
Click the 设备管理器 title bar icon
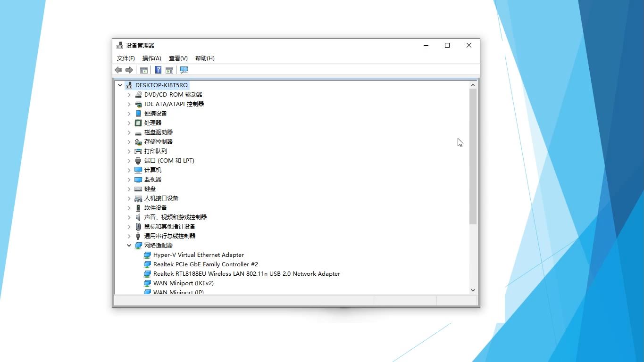[x=120, y=46]
